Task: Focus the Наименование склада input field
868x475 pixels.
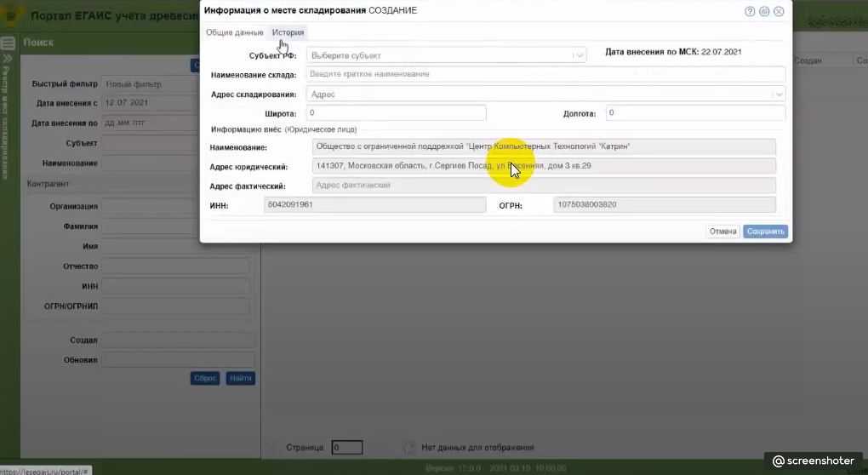Action: coord(545,74)
